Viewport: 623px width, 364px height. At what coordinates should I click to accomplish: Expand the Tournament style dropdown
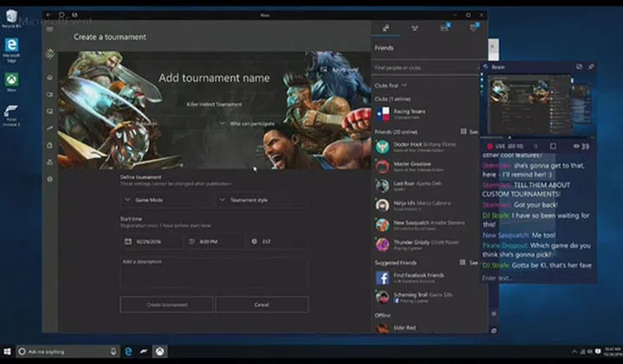(261, 200)
